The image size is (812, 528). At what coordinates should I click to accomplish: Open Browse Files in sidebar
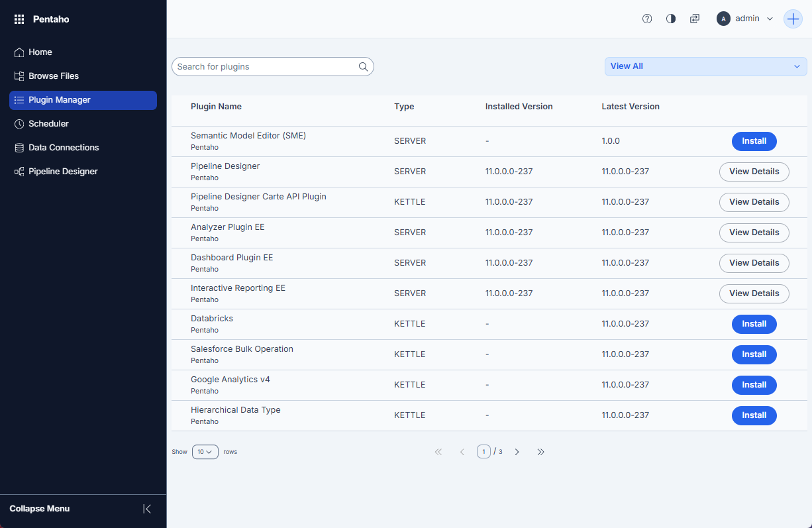point(53,76)
